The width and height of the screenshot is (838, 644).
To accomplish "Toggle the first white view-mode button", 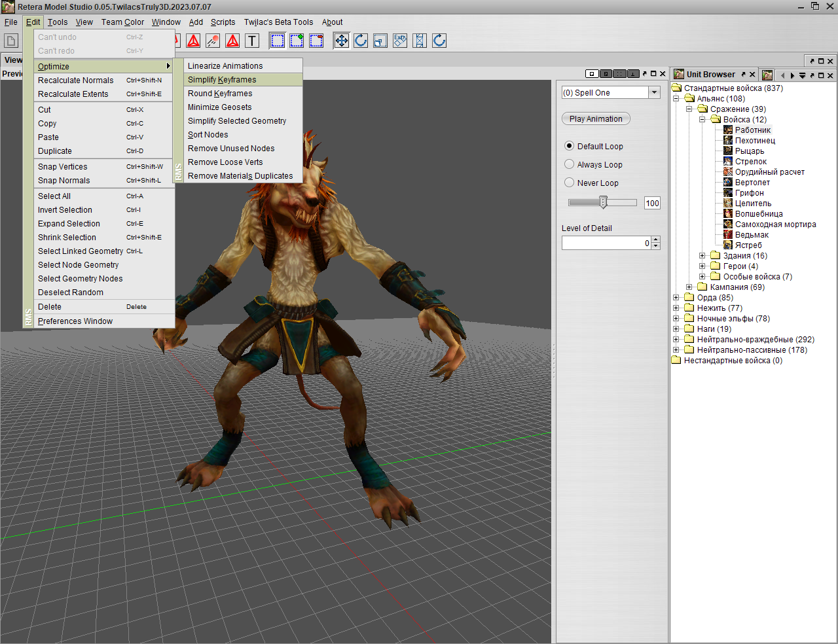I will tap(592, 74).
